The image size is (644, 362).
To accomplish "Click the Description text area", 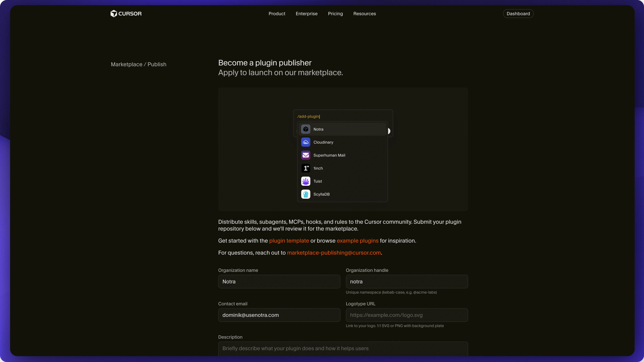I will (343, 349).
